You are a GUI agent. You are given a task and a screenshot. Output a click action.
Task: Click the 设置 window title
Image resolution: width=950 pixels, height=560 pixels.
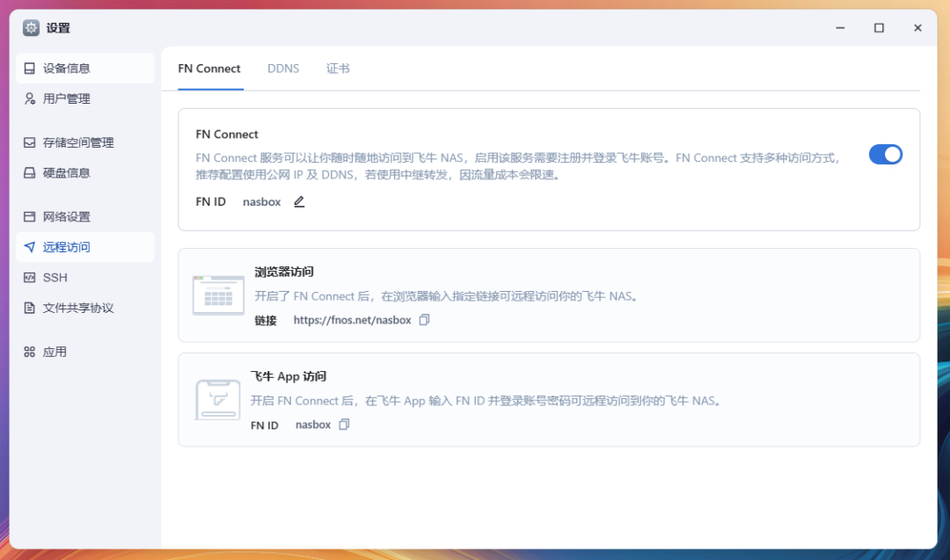pos(58,28)
